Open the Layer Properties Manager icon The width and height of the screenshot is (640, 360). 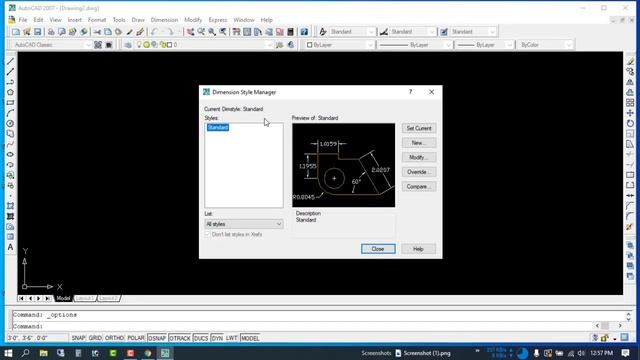coord(128,45)
